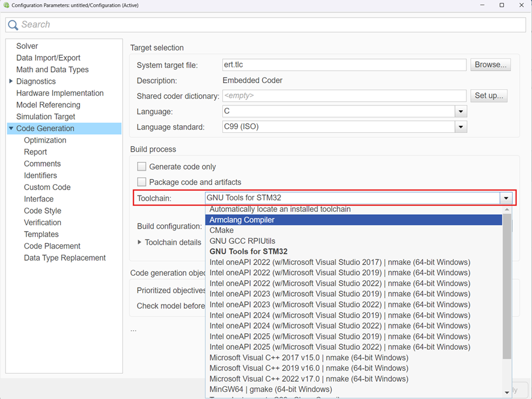Select Optimization under Code Generation
Screen dimensions: 532x399
pos(45,140)
